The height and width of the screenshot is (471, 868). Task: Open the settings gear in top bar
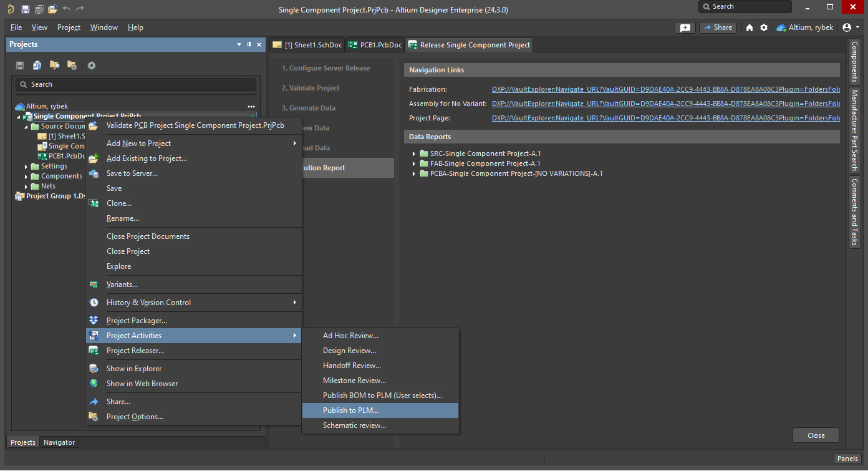click(x=764, y=27)
